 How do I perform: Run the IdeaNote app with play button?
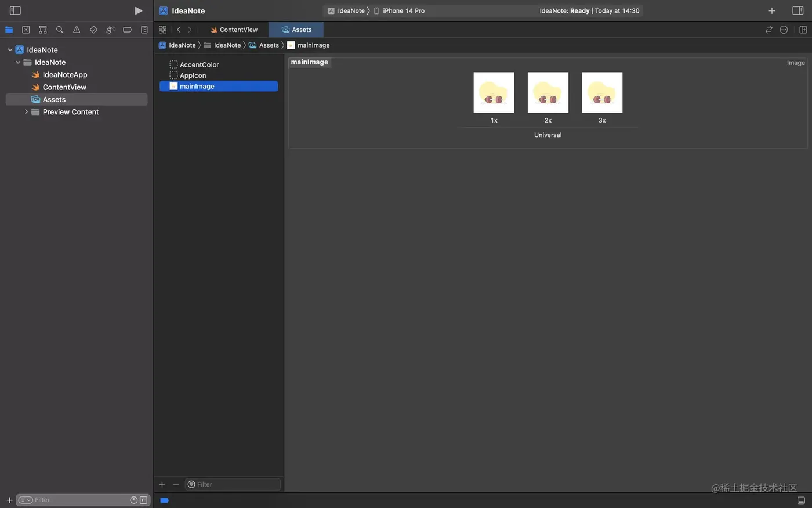[138, 10]
